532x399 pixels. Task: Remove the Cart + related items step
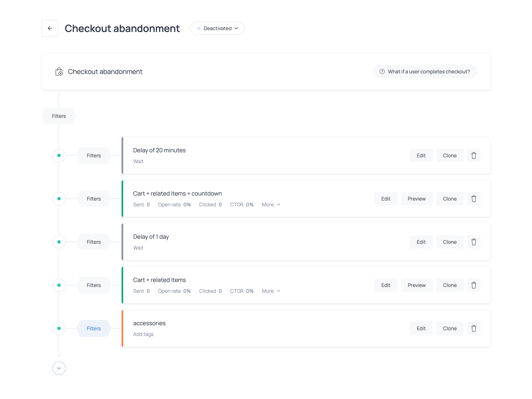(x=474, y=285)
